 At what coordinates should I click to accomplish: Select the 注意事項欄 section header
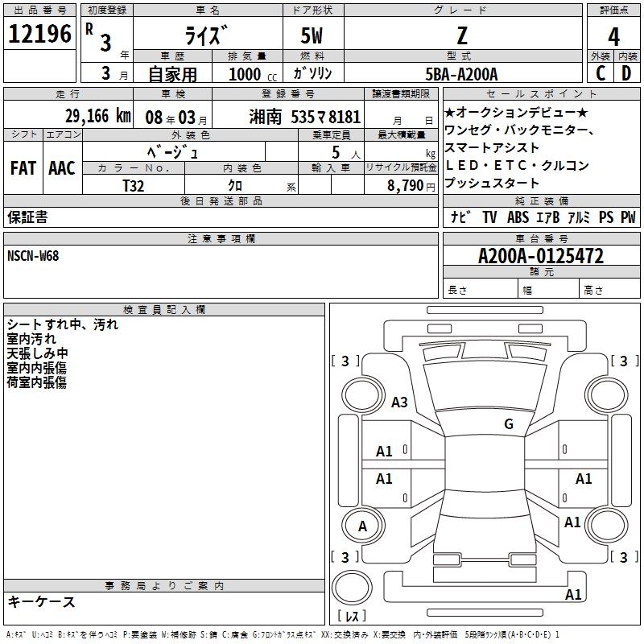coord(221,238)
